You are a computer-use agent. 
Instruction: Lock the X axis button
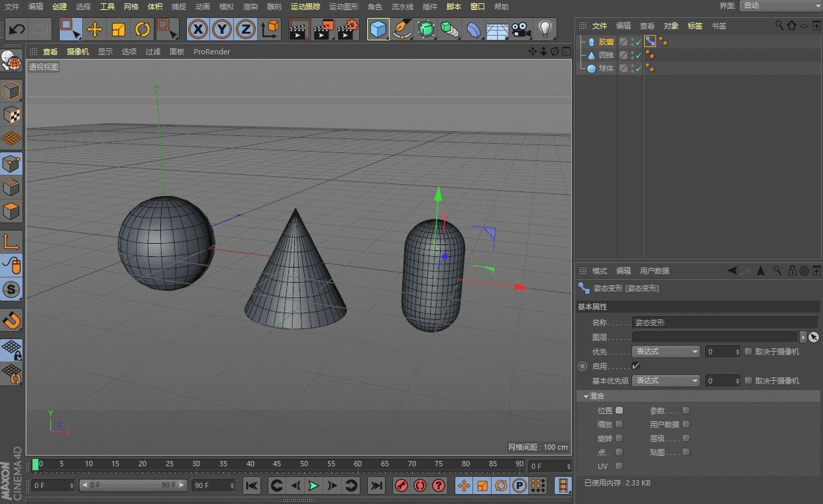(197, 29)
